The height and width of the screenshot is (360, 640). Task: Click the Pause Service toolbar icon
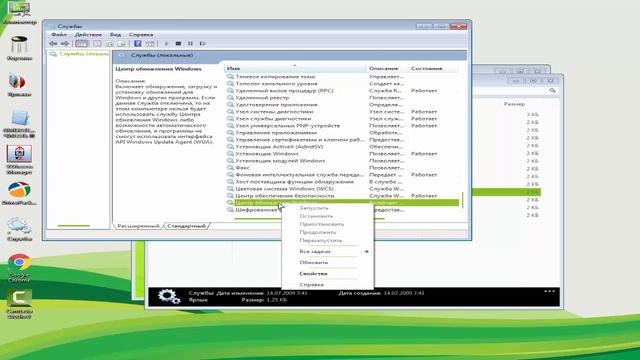pyautogui.click(x=190, y=43)
